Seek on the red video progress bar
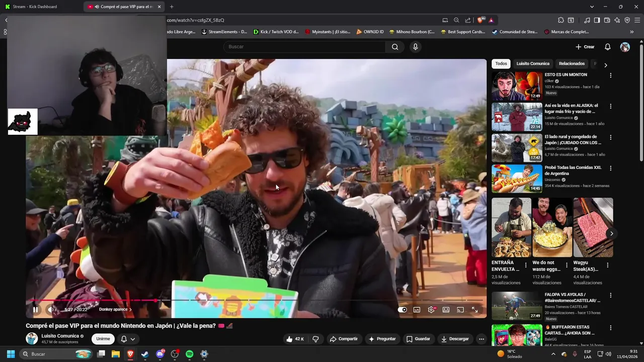644x362 pixels. [x=257, y=301]
